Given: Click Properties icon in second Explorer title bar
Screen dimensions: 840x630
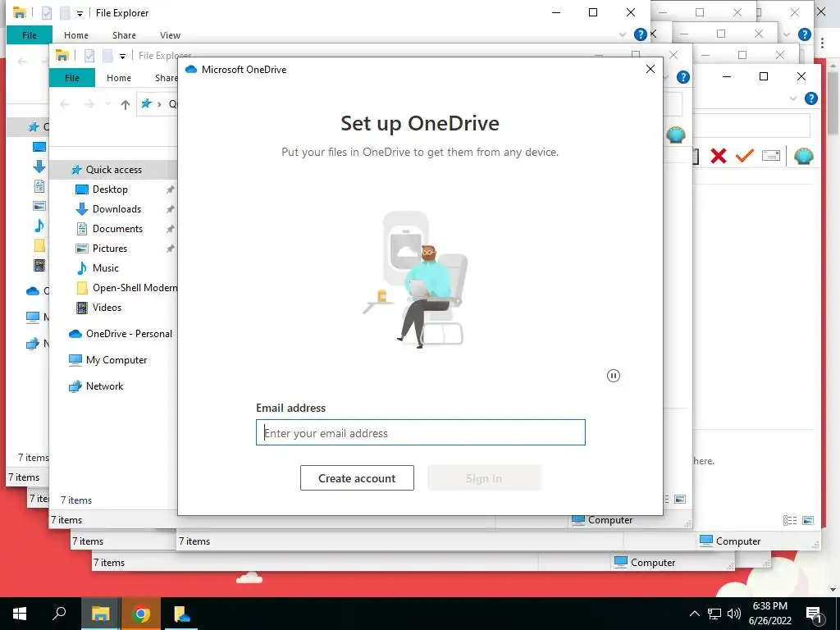Looking at the screenshot, I should click(x=89, y=55).
